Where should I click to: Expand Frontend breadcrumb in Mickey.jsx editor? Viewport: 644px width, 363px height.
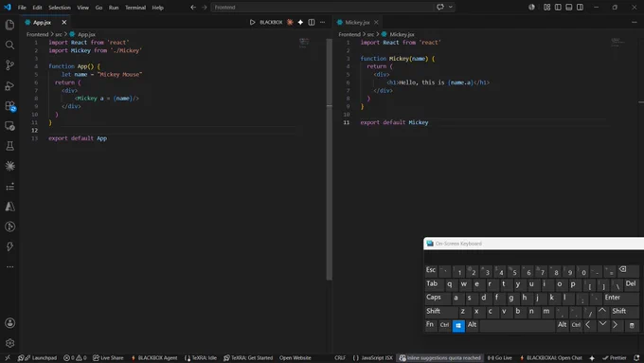pyautogui.click(x=349, y=34)
